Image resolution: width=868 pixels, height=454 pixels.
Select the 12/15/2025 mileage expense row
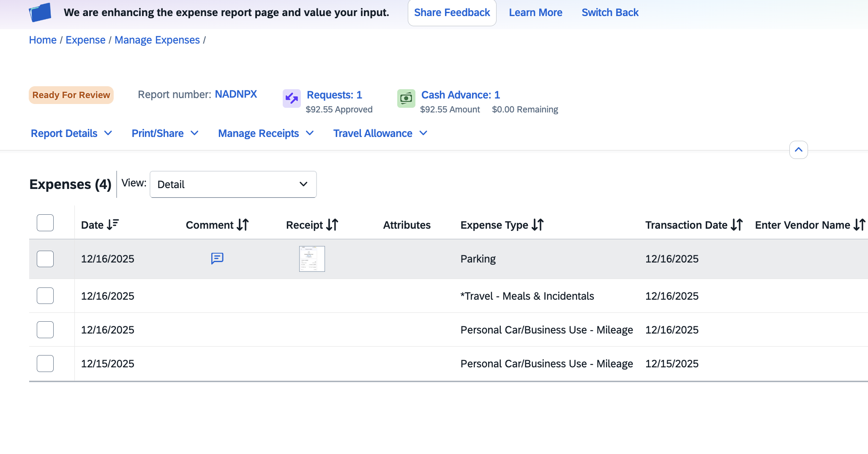pos(45,363)
